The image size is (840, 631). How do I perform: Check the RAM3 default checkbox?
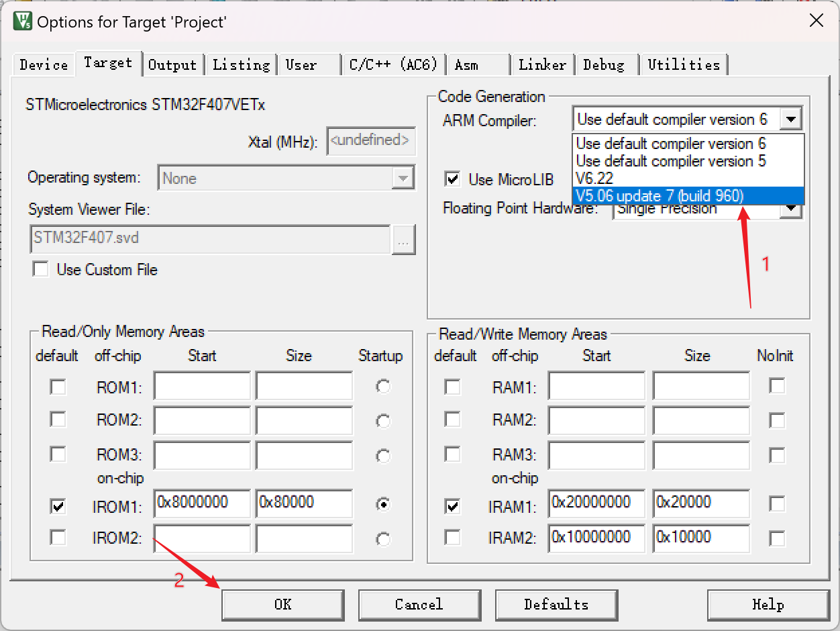(453, 454)
